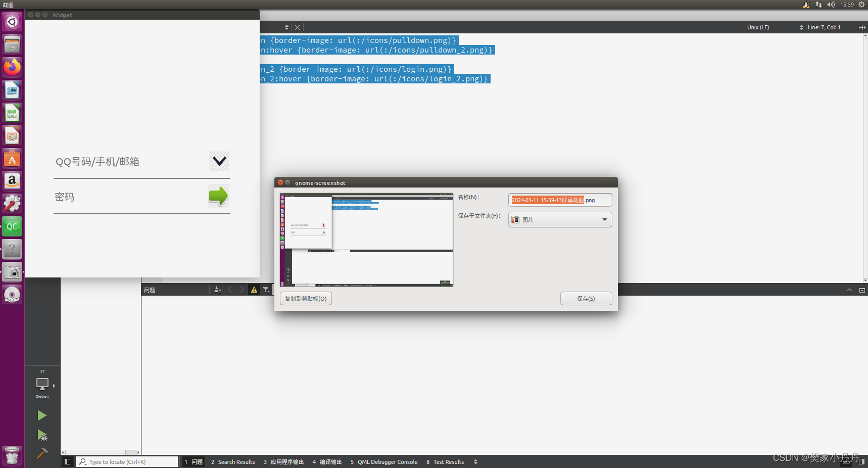Collapse the 问题 output pane with the chevron
Screen dimensions: 868x468
coord(849,290)
